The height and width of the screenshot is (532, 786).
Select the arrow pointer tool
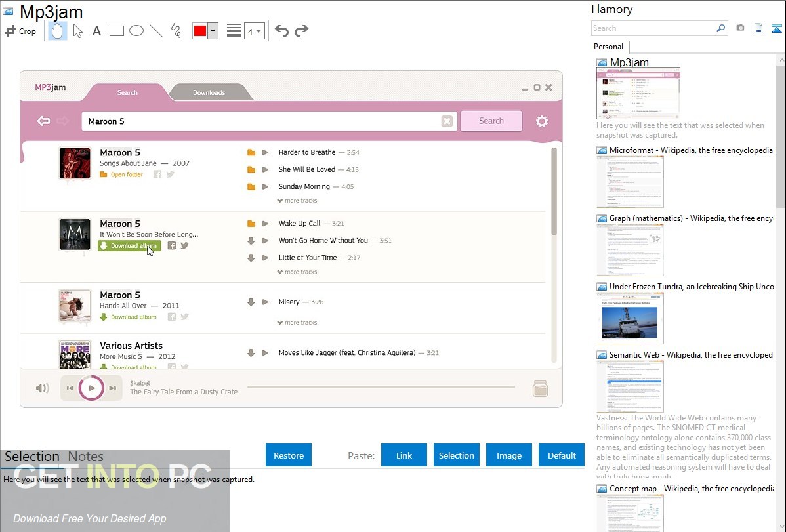point(77,31)
